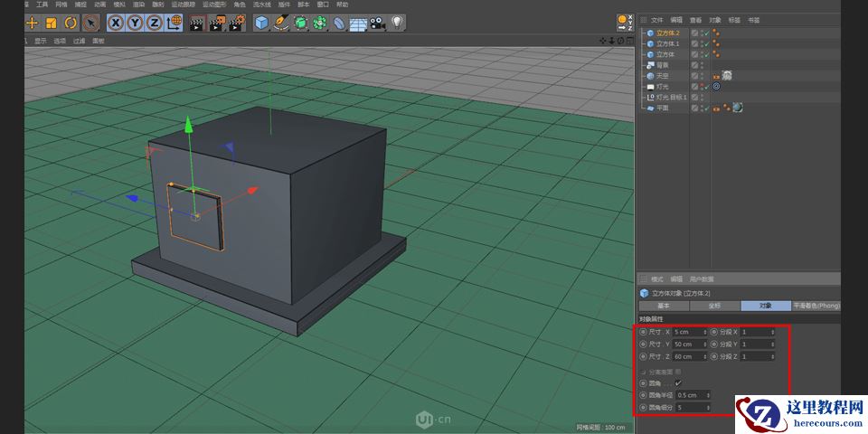The image size is (868, 434).
Task: Open the 角色 menu in the top menu bar
Action: (239, 5)
